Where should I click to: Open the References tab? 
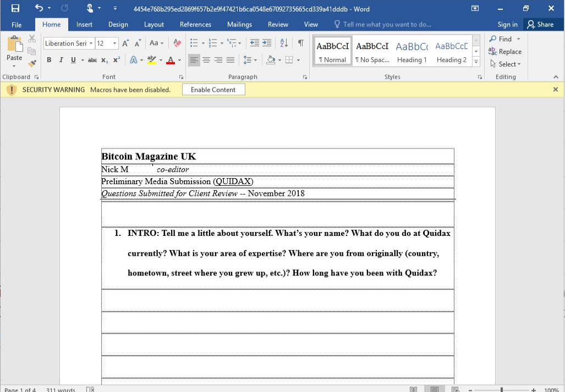point(195,24)
